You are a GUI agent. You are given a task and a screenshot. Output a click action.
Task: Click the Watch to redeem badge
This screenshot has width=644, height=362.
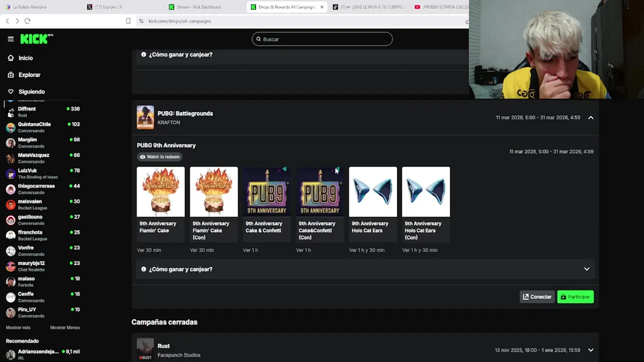pos(159,157)
